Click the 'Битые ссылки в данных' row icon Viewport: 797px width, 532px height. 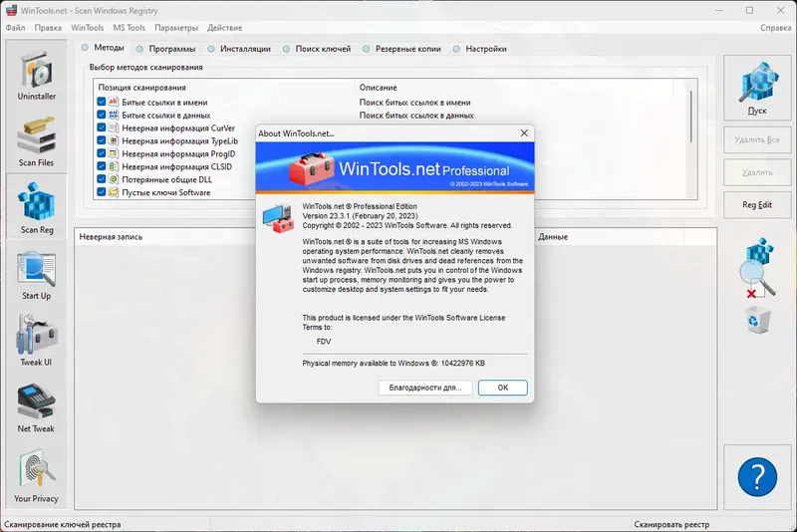pos(113,115)
